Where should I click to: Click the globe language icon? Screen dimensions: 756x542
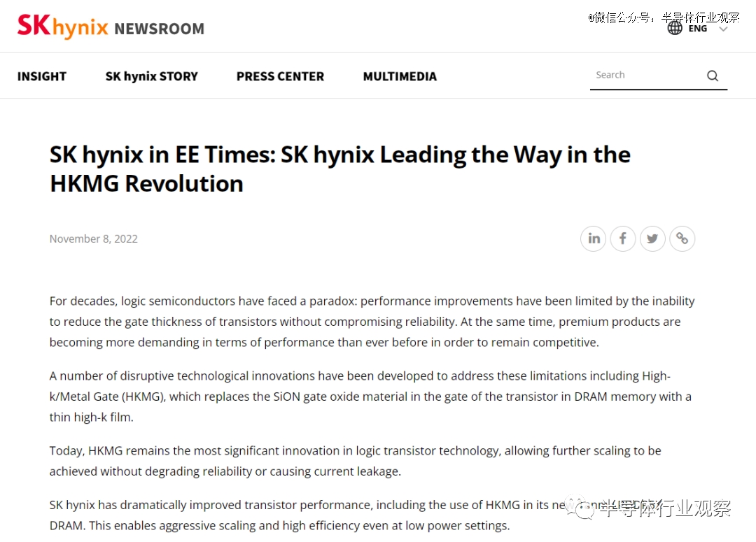click(675, 29)
